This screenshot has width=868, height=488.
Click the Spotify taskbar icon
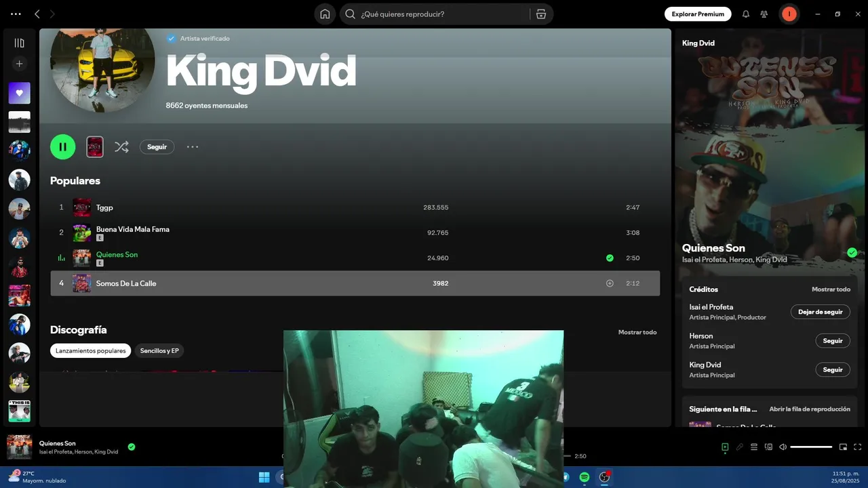click(584, 477)
